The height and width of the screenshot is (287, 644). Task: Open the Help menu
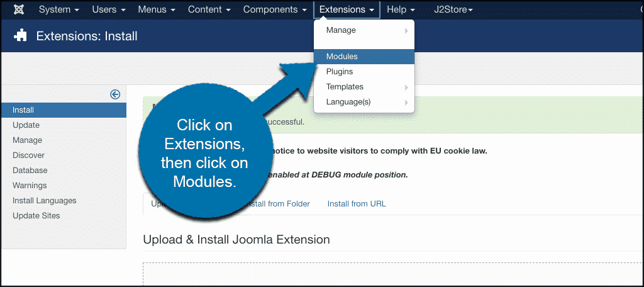[x=401, y=9]
